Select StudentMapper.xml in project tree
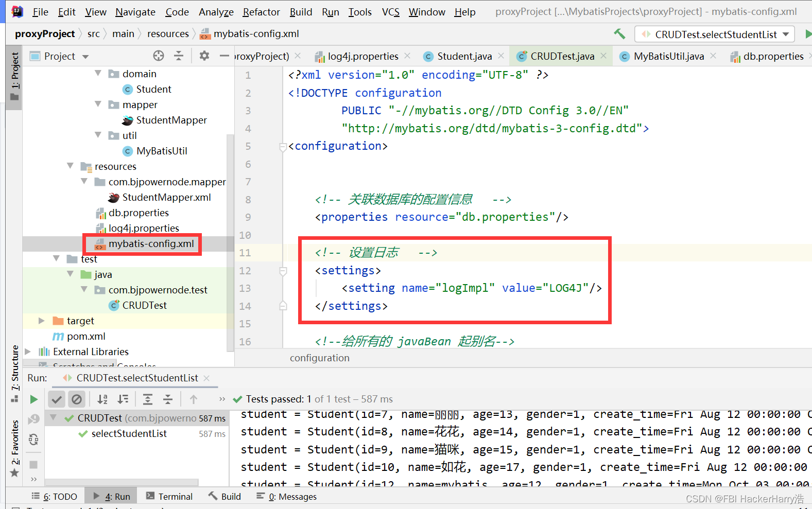 (x=166, y=197)
